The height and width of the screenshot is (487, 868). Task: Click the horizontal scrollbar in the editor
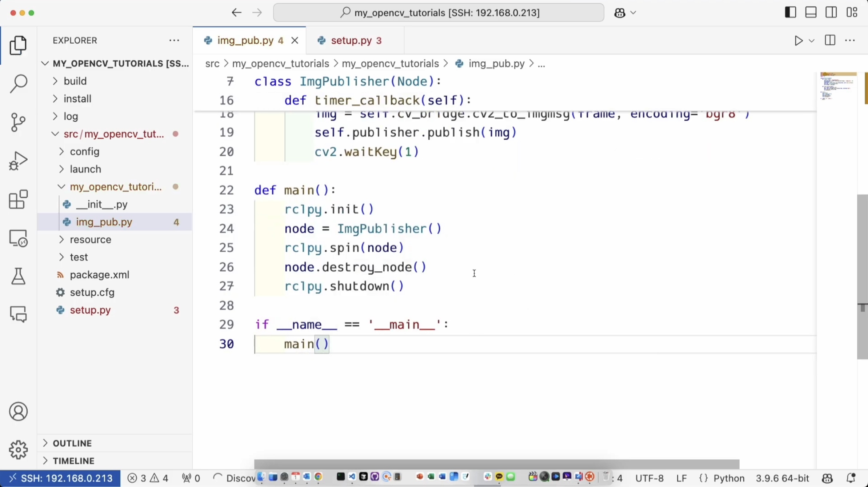point(496,464)
